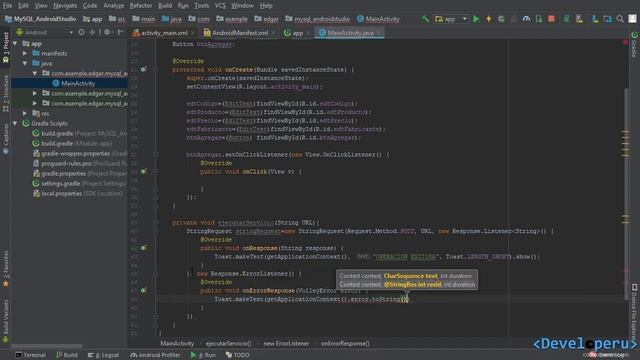
Task: Click the Make Project hammer icon
Action: coord(425,19)
